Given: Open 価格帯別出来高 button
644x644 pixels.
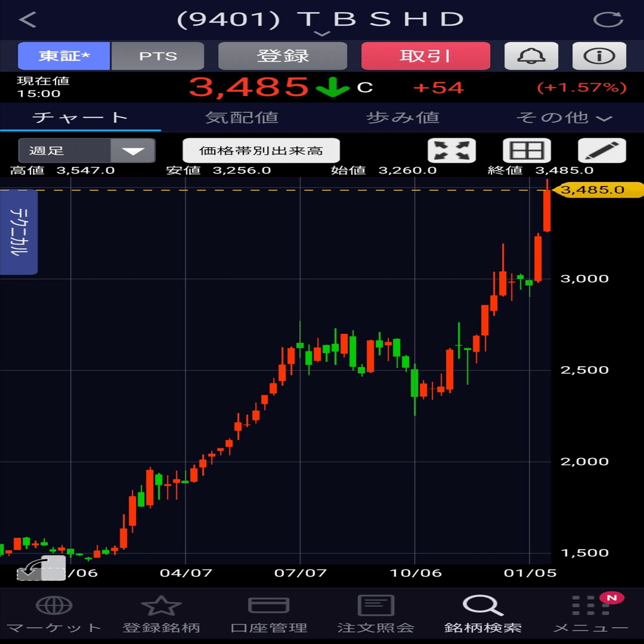Looking at the screenshot, I should (261, 150).
